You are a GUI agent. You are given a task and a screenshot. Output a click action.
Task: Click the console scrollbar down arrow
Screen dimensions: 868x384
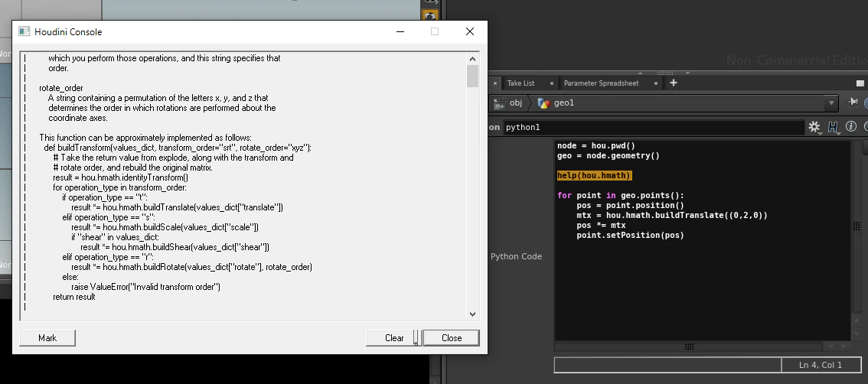(x=472, y=314)
